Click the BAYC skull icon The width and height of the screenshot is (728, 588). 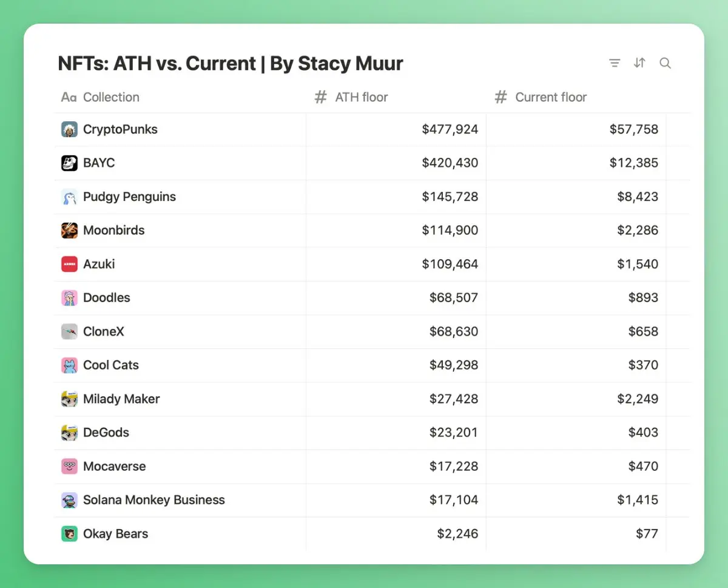click(69, 163)
